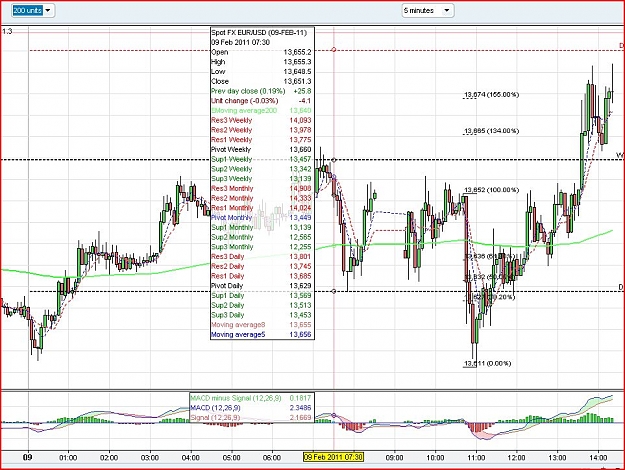Screen dimensions: 625x470
Task: Click the 05:00 time axis label
Action: (x=231, y=458)
